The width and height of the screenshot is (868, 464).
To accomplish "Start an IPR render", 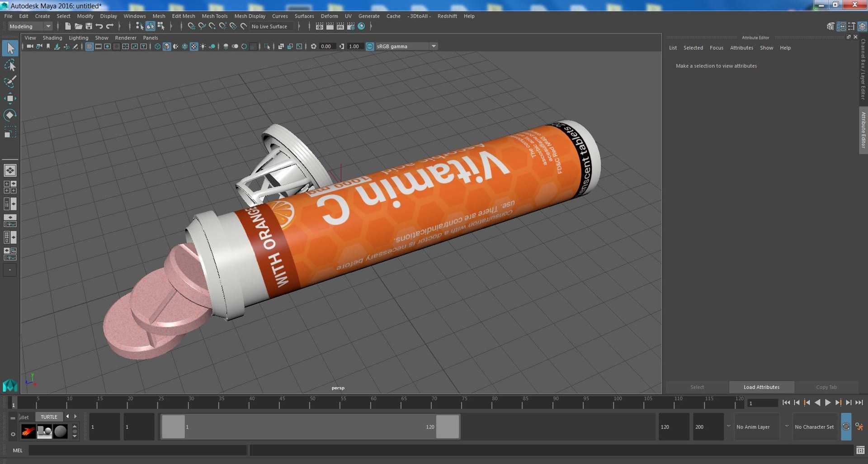I will point(340,26).
